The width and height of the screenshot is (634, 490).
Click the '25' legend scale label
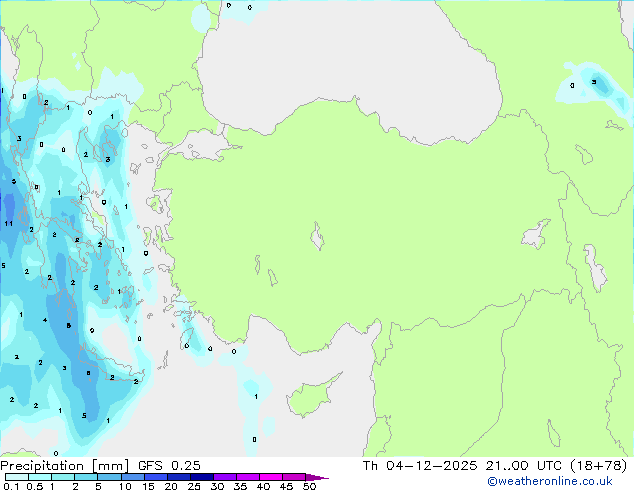tap(194, 486)
